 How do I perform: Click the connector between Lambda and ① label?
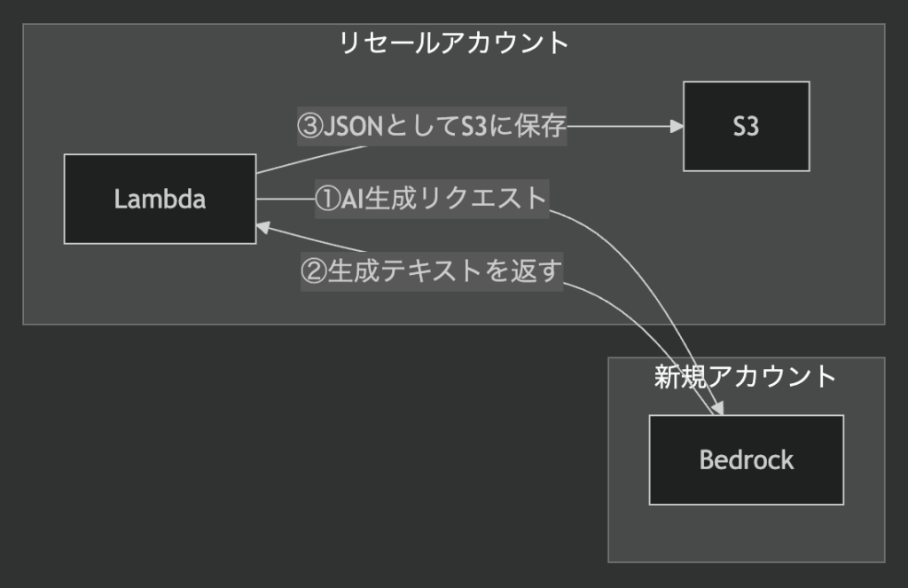click(284, 199)
